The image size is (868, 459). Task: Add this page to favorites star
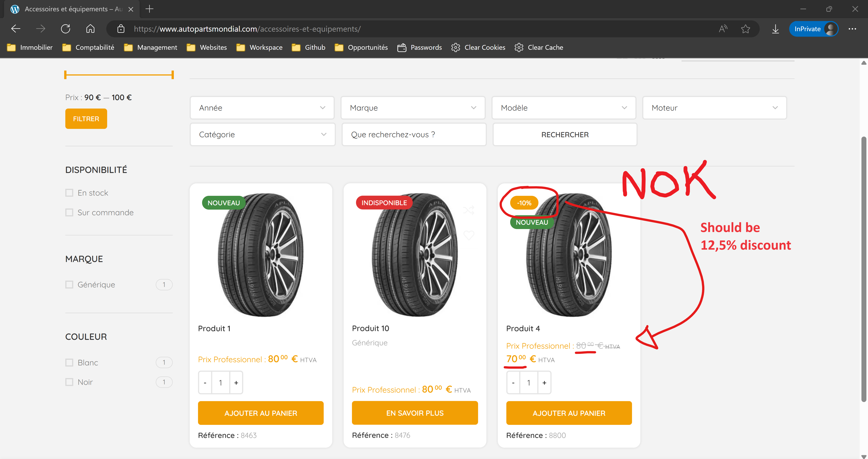coord(745,29)
